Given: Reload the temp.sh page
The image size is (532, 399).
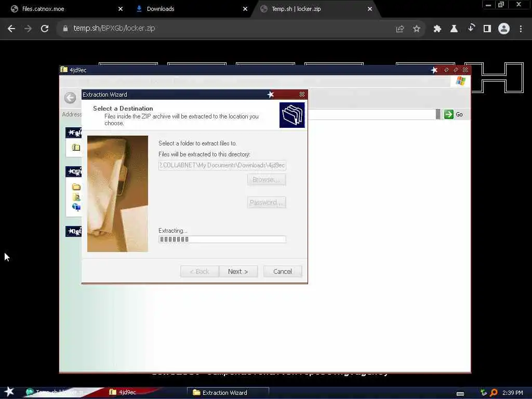Looking at the screenshot, I should pos(45,29).
